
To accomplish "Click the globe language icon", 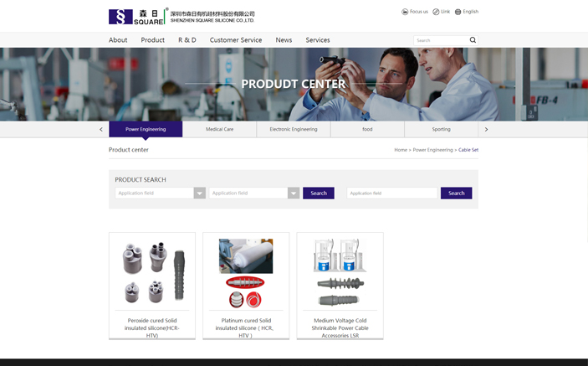I will coord(458,12).
